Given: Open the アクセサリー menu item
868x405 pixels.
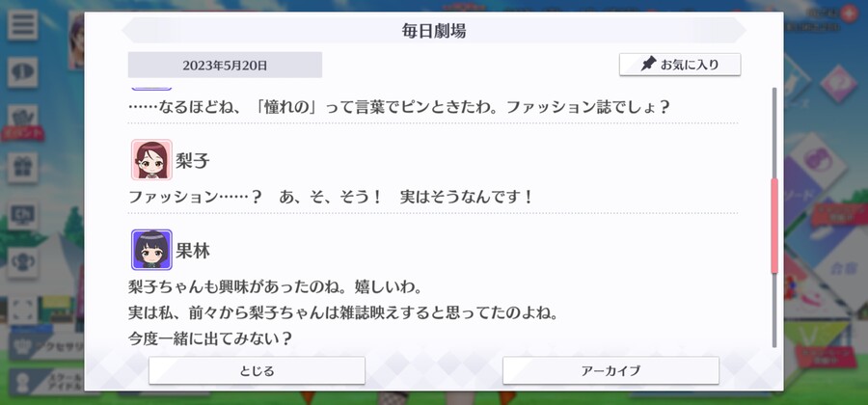Looking at the screenshot, I should pos(47,347).
